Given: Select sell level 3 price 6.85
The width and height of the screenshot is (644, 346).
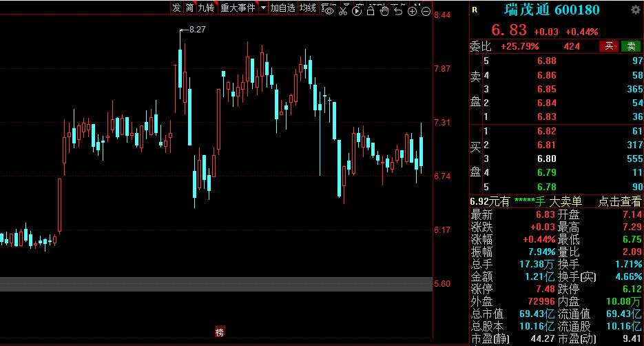Looking at the screenshot, I should (547, 89).
